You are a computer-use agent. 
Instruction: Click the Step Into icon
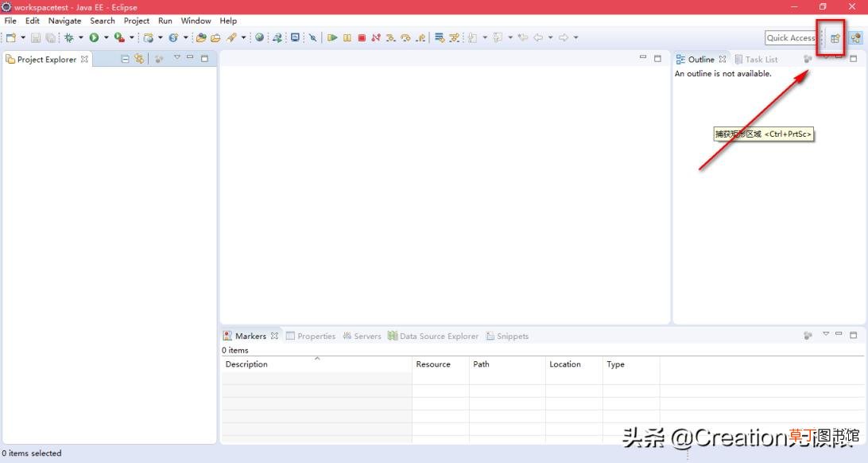(x=391, y=37)
